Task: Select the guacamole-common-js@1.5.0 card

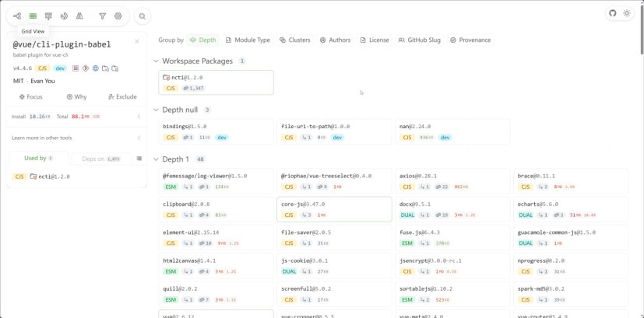Action: click(571, 238)
